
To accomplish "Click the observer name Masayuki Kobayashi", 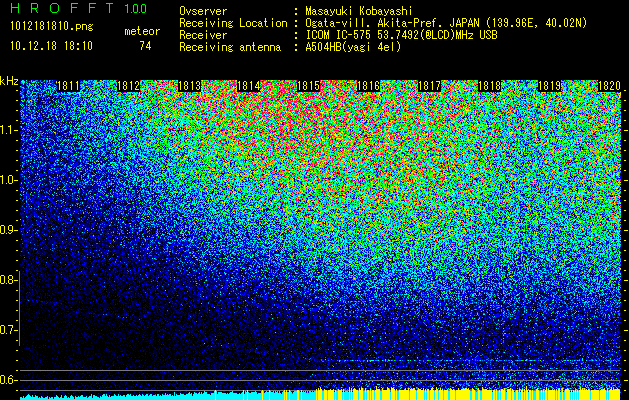I will pos(359,12).
